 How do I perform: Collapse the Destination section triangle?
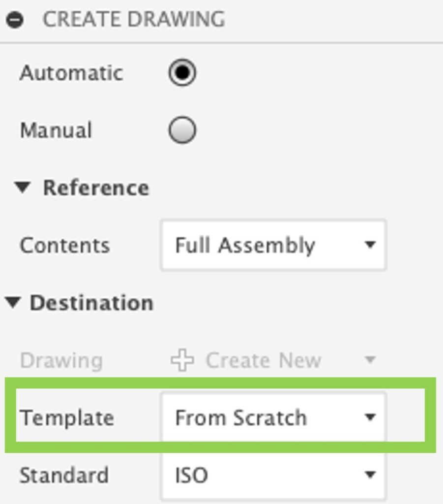13,303
